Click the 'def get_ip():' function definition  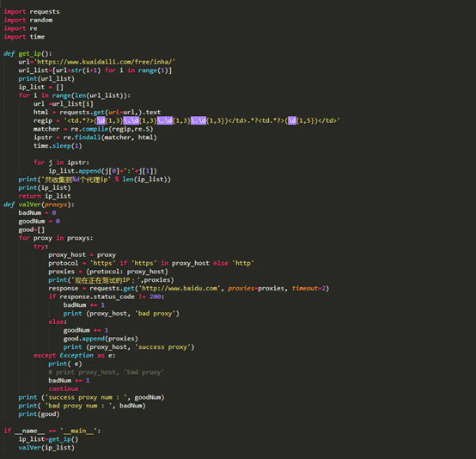pyautogui.click(x=27, y=54)
